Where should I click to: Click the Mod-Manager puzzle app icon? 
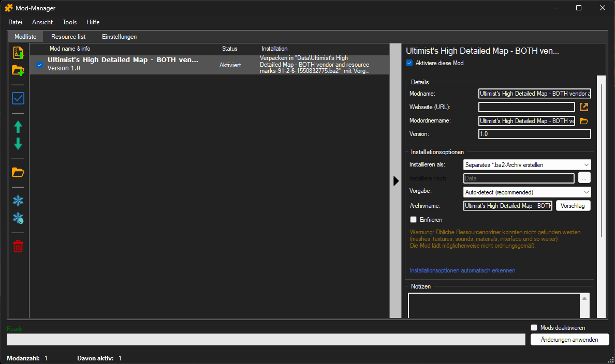(9, 8)
